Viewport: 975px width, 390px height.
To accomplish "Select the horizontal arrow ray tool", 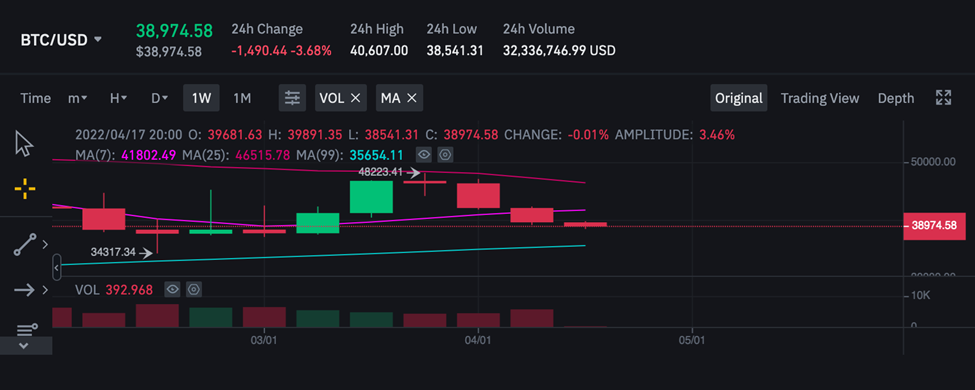I will (25, 289).
